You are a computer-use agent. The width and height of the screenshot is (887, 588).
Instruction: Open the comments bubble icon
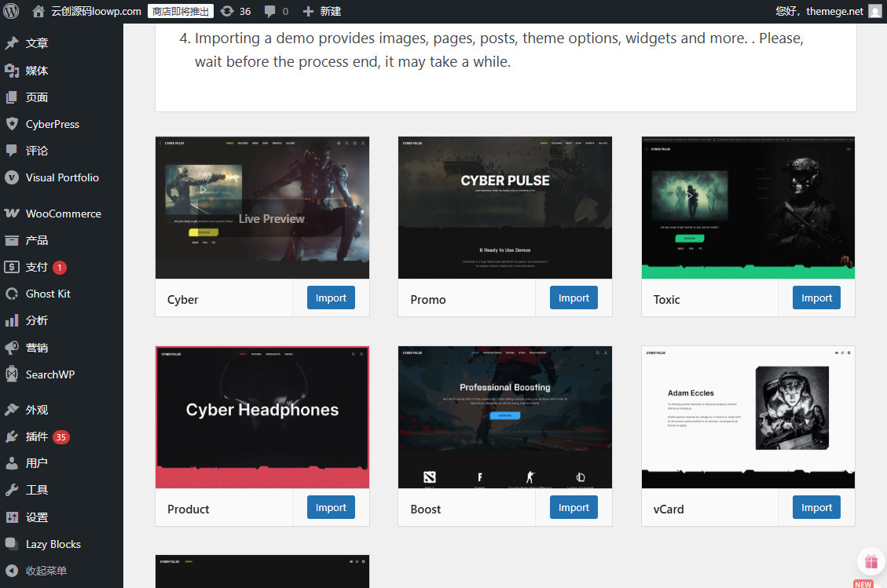[269, 11]
